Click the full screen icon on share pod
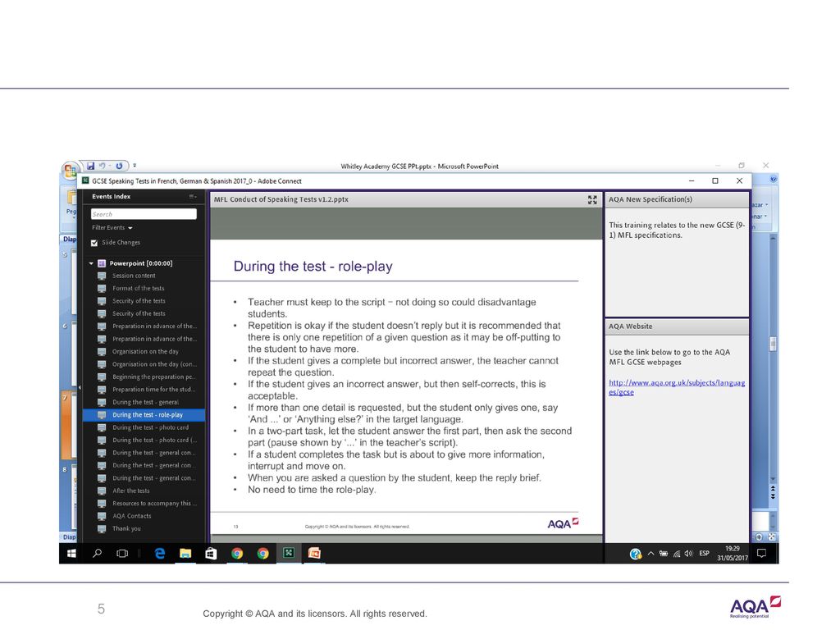This screenshot has height=630, width=840. [x=592, y=200]
